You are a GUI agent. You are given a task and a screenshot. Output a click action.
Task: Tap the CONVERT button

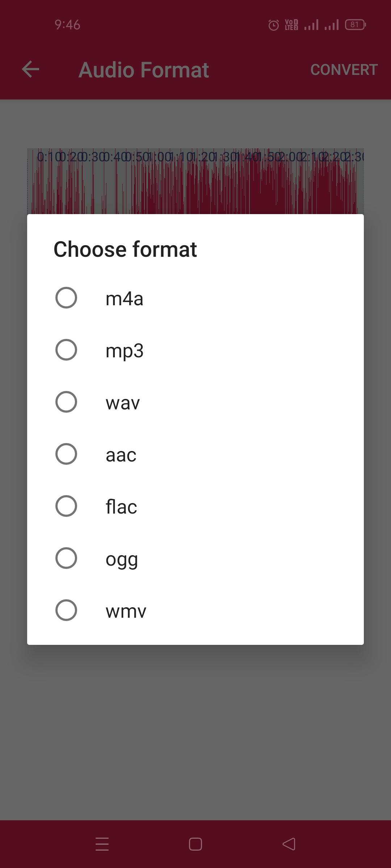(x=344, y=70)
